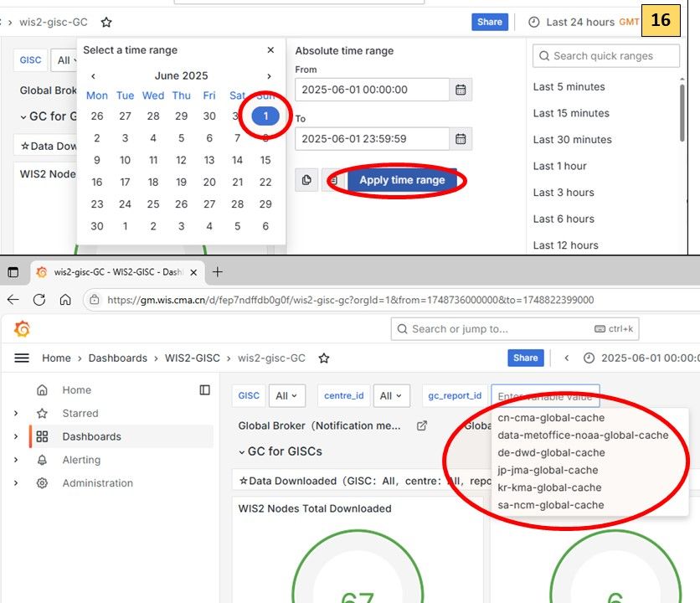Viewport: 700px width, 603px height.
Task: Click the dock menu icon in sidebar
Action: tap(205, 389)
